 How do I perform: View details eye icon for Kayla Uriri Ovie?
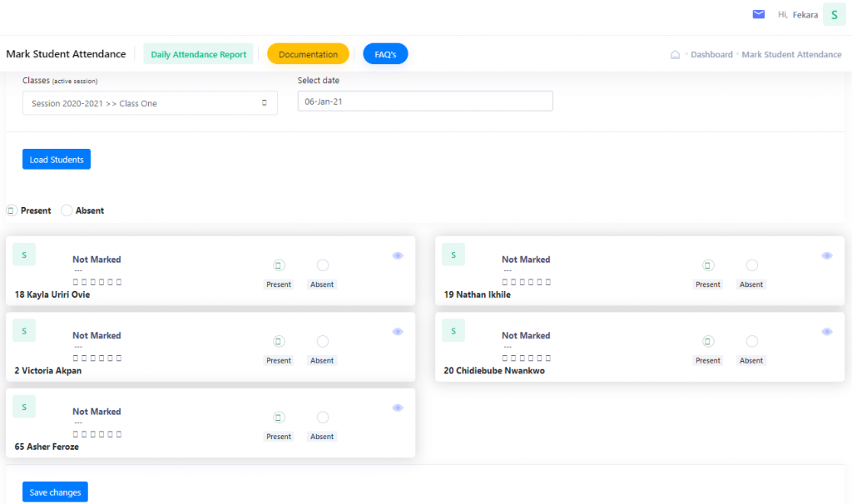coord(398,255)
